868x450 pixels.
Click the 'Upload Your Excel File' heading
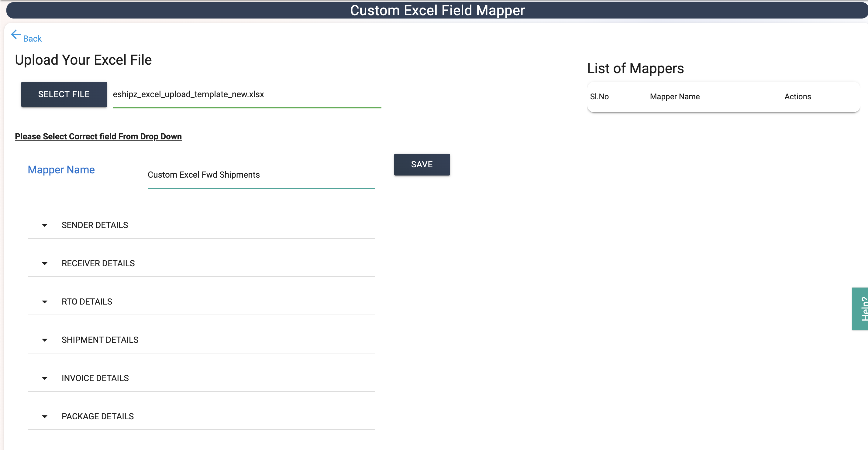coord(83,60)
